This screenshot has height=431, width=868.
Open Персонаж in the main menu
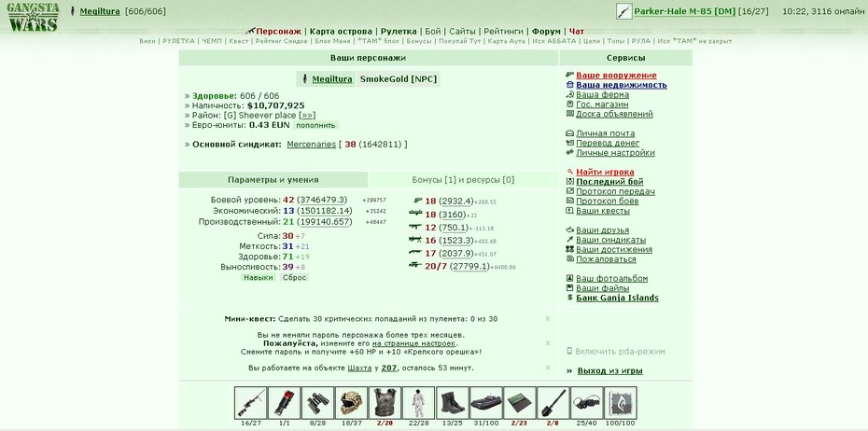point(278,32)
